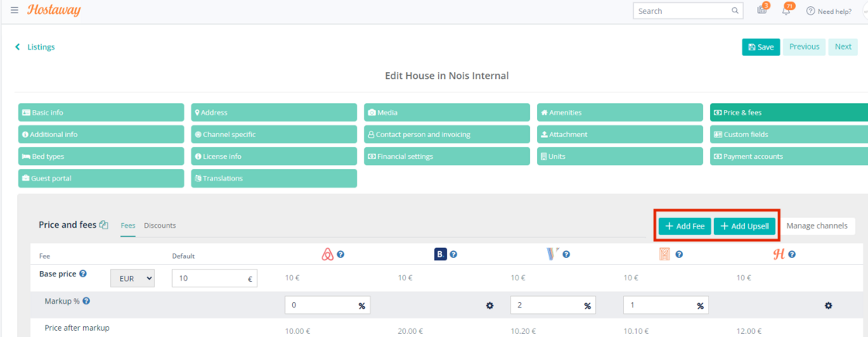Open the Guest portal section
The image size is (868, 337).
[x=101, y=179]
